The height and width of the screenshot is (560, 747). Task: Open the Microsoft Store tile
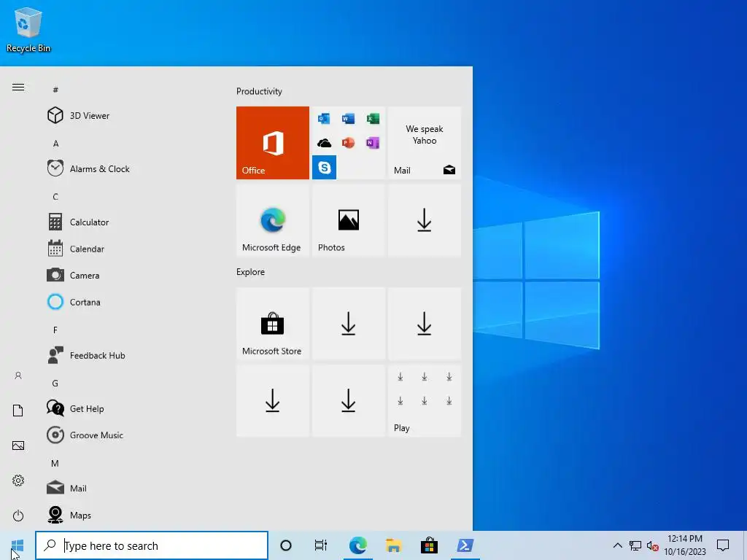(273, 324)
